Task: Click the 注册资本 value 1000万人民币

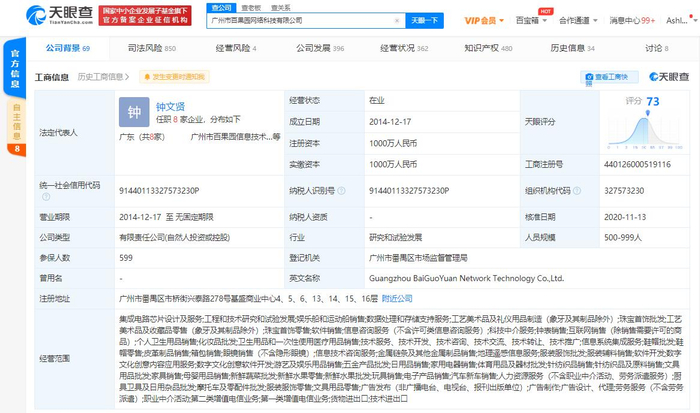Action: 393,143
